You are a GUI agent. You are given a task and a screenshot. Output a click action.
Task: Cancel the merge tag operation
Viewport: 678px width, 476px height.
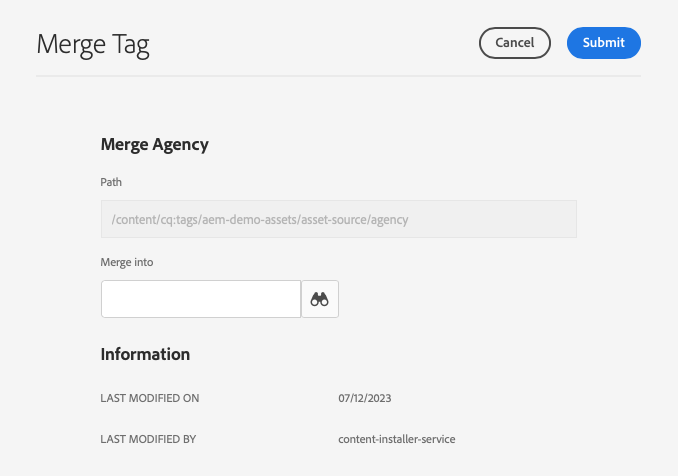tap(515, 43)
